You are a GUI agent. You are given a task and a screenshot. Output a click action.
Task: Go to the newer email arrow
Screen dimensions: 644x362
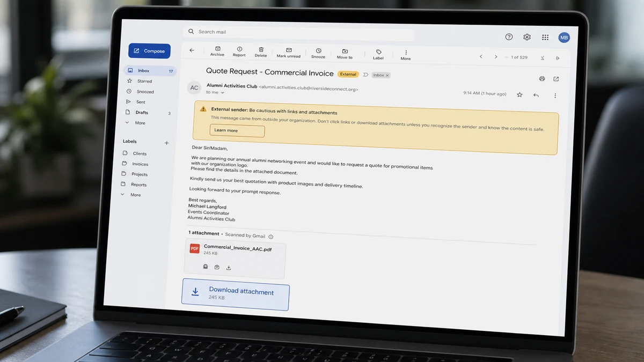tap(481, 56)
